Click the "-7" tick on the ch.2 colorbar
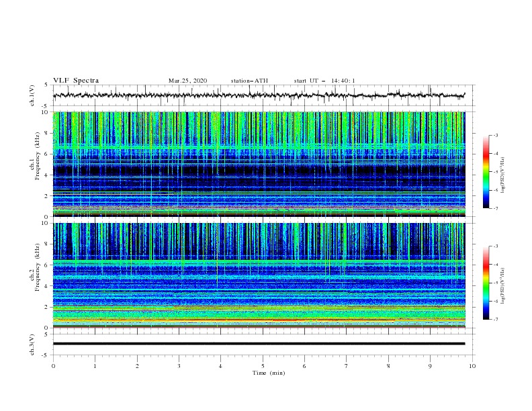Image resolution: width=532 pixels, height=411 pixels. [x=496, y=319]
